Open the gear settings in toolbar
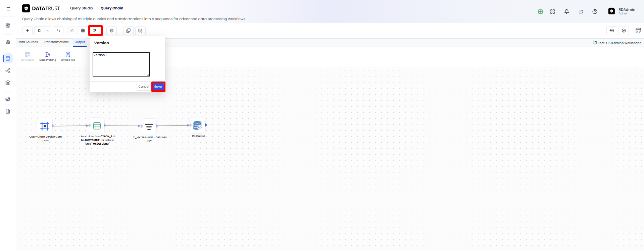The height and width of the screenshot is (250, 644). click(112, 31)
